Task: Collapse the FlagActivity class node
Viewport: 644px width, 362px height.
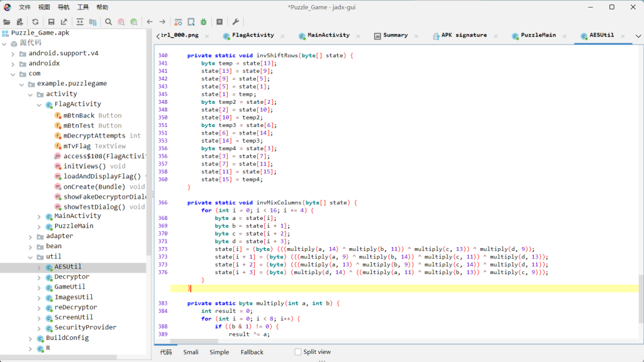Action: [40, 104]
